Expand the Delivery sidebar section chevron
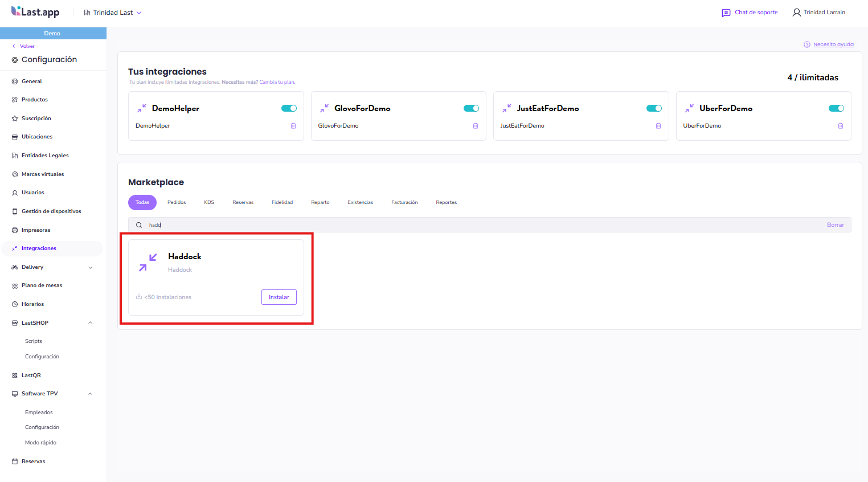Viewport: 868px width, 482px height. 90,267
